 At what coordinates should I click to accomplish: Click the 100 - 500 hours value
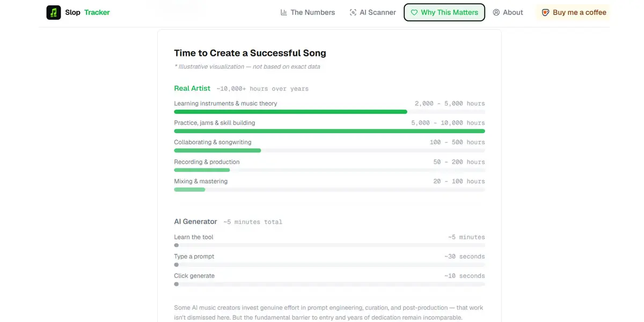click(x=457, y=142)
